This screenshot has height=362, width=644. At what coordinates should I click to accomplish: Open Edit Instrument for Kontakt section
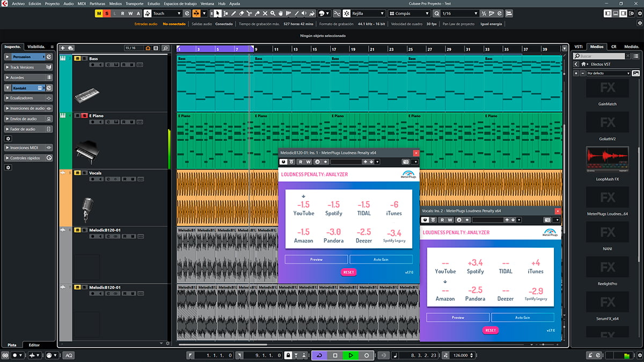(49, 88)
